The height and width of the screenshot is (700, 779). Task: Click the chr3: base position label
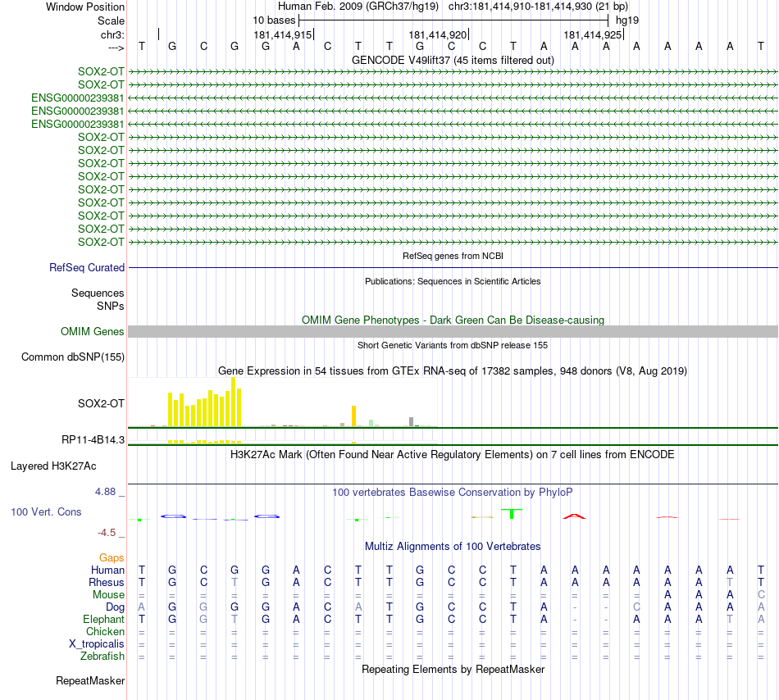(x=112, y=34)
